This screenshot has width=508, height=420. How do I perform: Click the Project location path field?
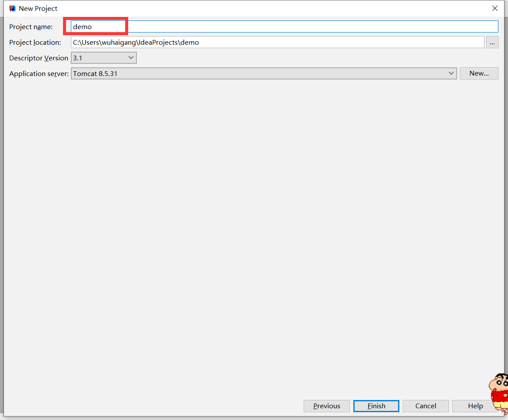(x=278, y=42)
